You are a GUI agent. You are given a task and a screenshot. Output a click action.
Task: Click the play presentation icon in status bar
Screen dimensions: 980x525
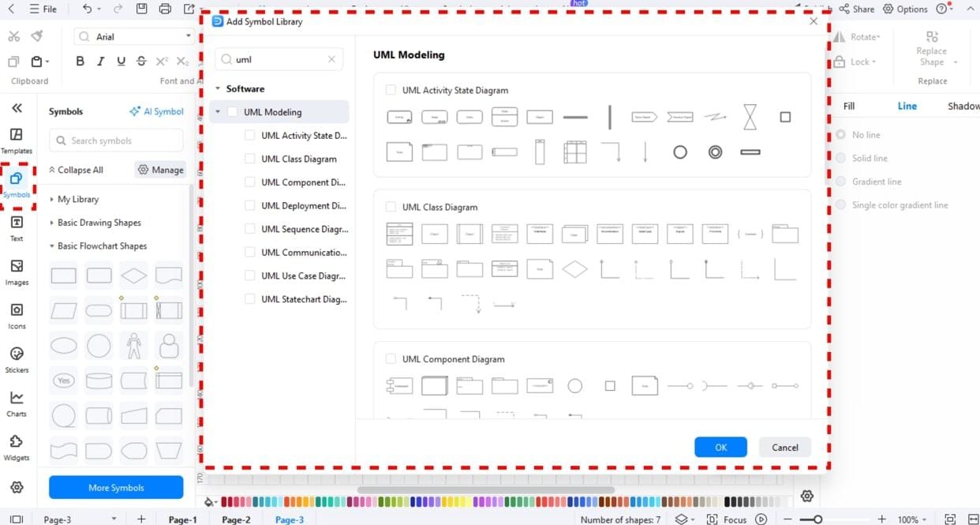point(761,519)
